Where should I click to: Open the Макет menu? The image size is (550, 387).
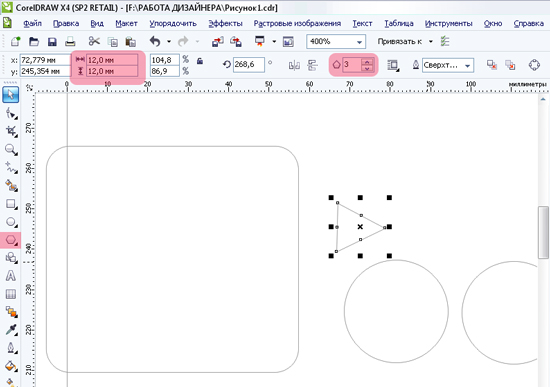coord(126,24)
